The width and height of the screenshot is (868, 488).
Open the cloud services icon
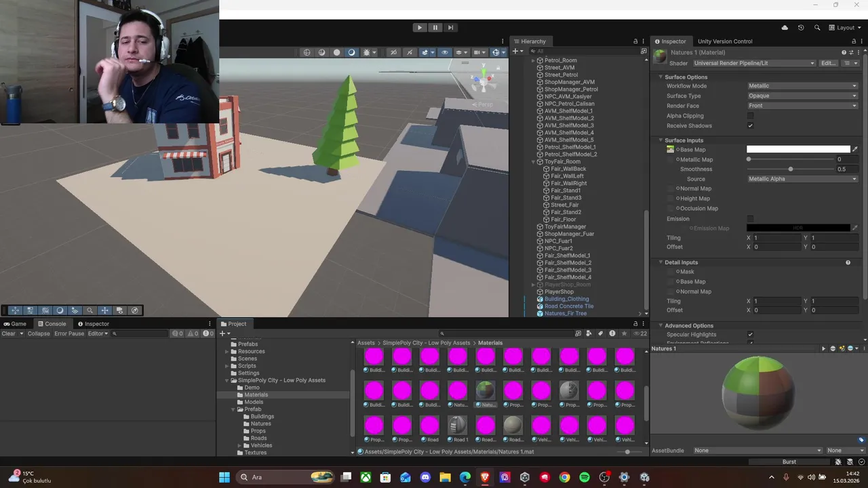coord(785,28)
